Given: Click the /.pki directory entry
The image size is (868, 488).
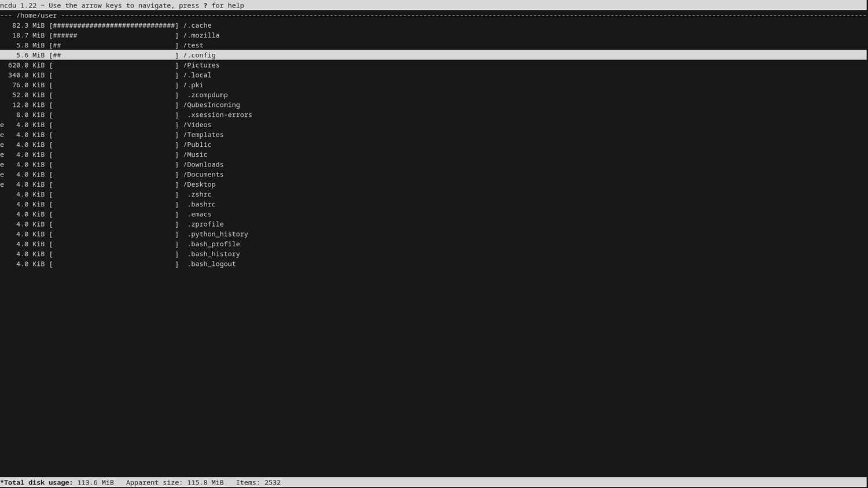Looking at the screenshot, I should coord(433,85).
